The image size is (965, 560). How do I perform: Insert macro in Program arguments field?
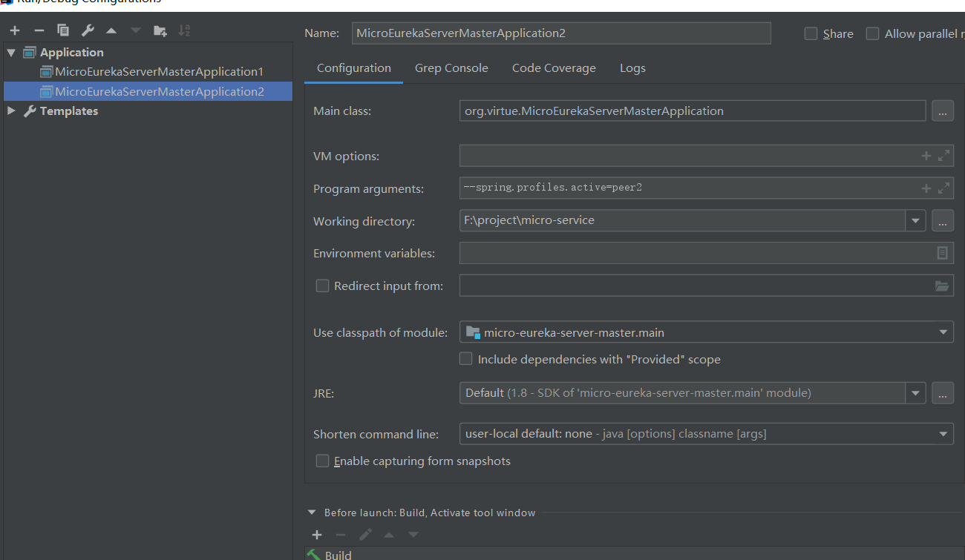click(x=926, y=188)
